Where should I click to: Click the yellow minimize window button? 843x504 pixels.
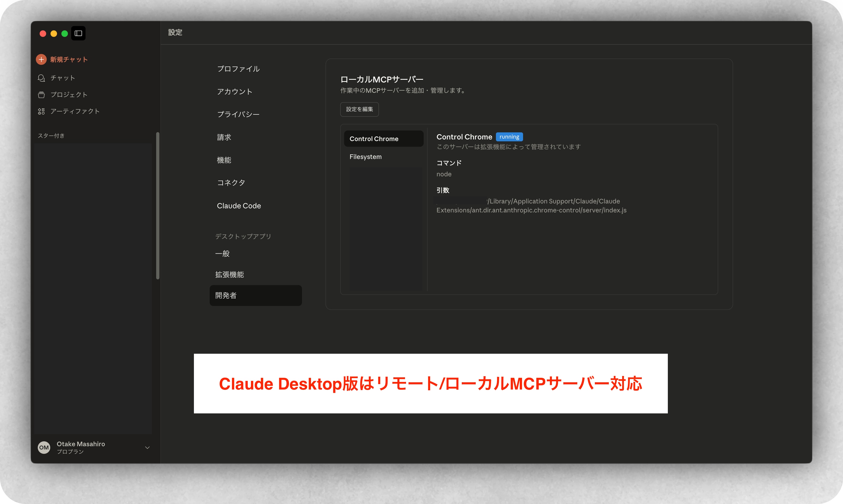point(54,34)
